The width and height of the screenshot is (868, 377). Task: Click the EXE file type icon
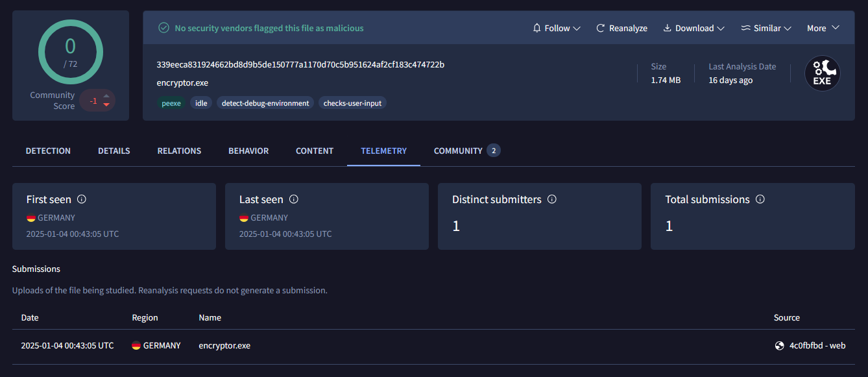point(822,73)
